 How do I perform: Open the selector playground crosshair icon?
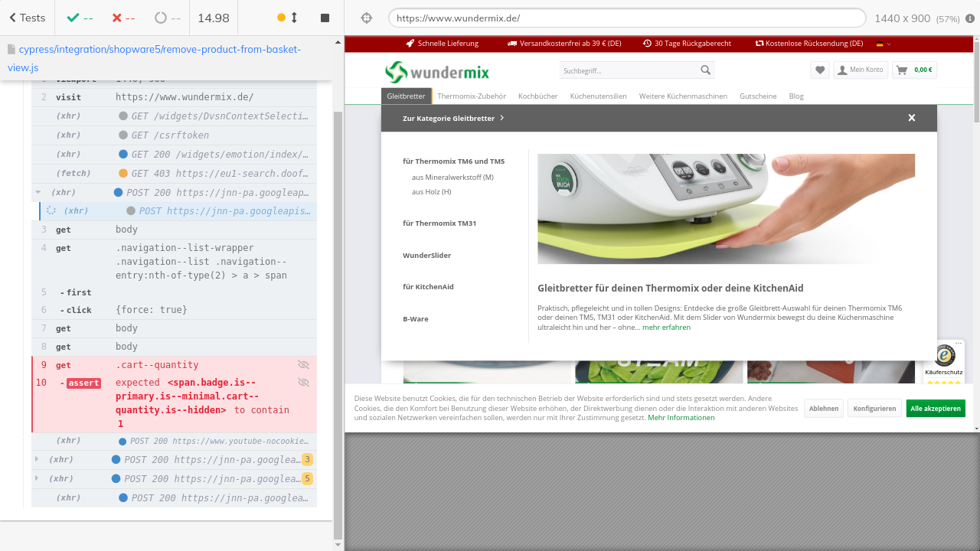click(366, 18)
